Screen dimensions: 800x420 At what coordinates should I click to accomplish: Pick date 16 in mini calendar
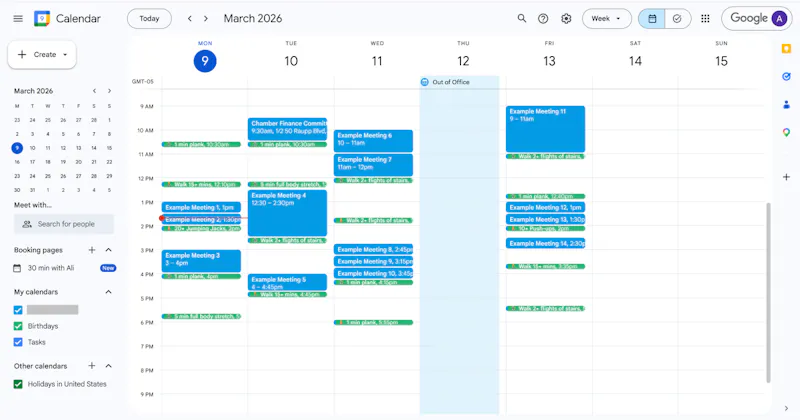(17, 162)
